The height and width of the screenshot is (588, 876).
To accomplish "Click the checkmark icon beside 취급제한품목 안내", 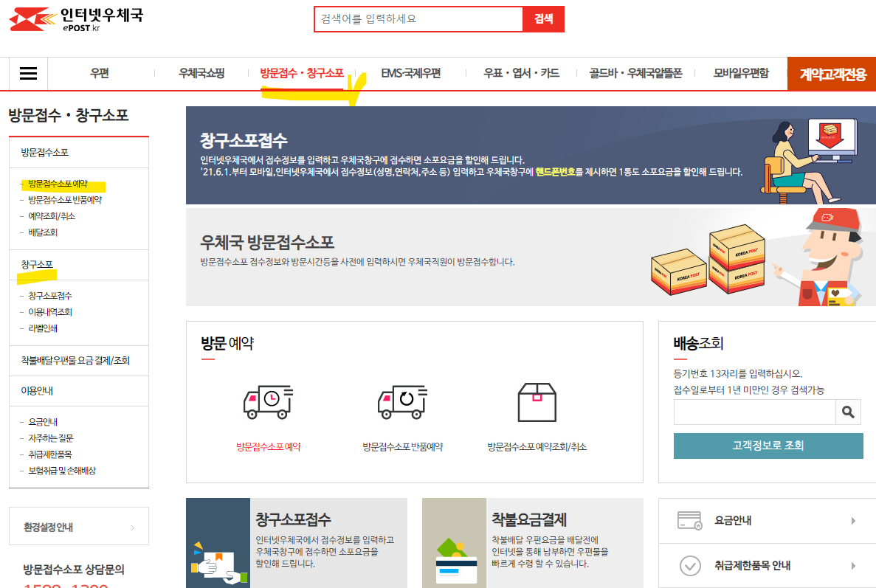I will (691, 564).
